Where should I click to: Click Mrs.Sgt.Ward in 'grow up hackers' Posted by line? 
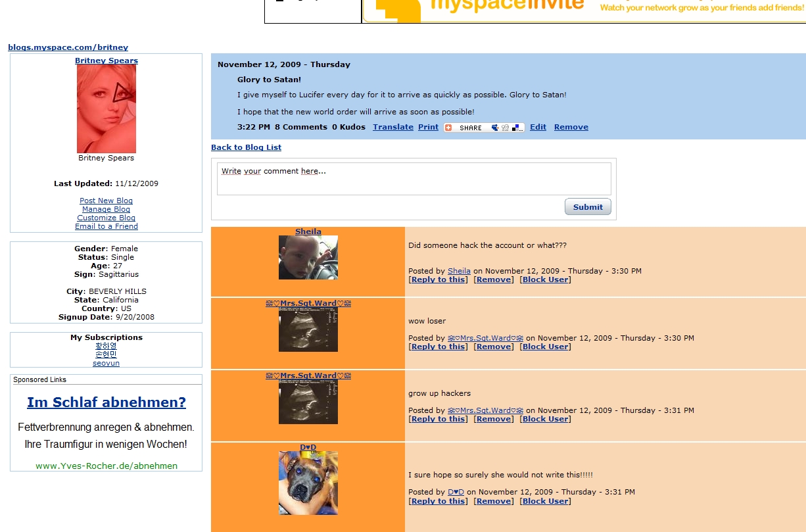pos(485,410)
